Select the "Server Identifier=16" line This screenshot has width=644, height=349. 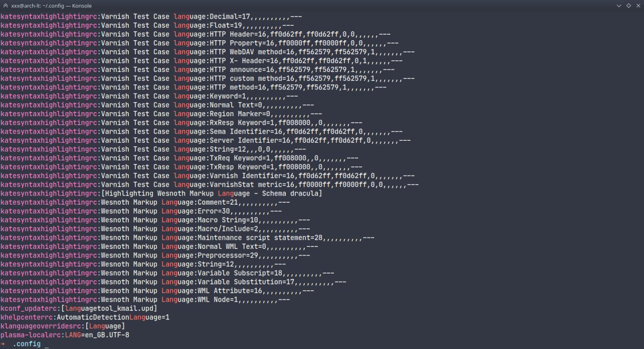click(205, 140)
